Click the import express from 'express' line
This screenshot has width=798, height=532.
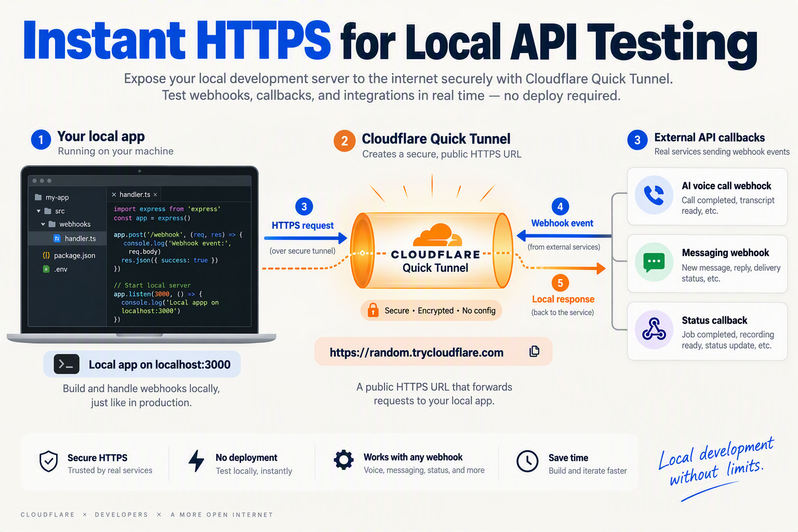coord(167,209)
